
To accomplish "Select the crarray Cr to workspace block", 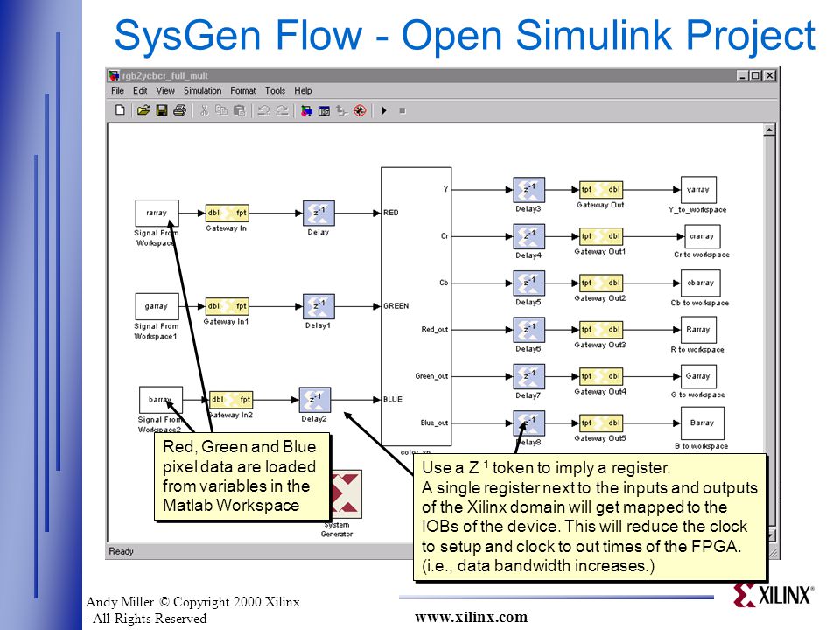I will coord(703,236).
